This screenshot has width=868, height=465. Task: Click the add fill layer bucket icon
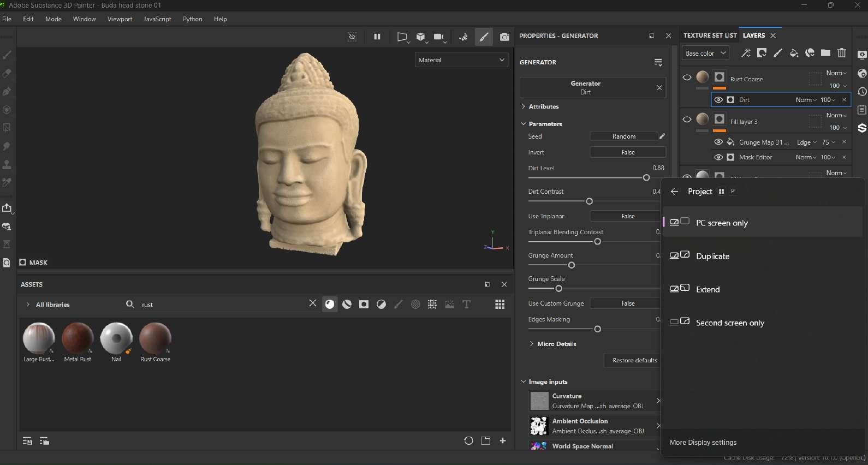pos(794,53)
